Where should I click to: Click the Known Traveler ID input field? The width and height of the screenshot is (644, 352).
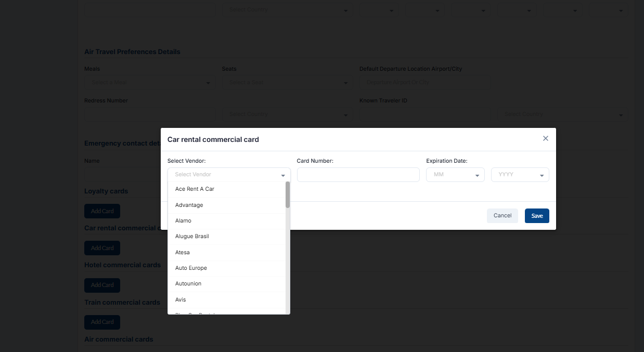pos(424,114)
